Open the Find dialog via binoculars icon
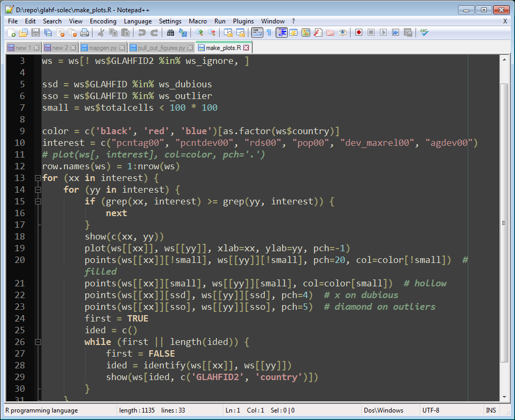515x420 pixels. [170, 33]
